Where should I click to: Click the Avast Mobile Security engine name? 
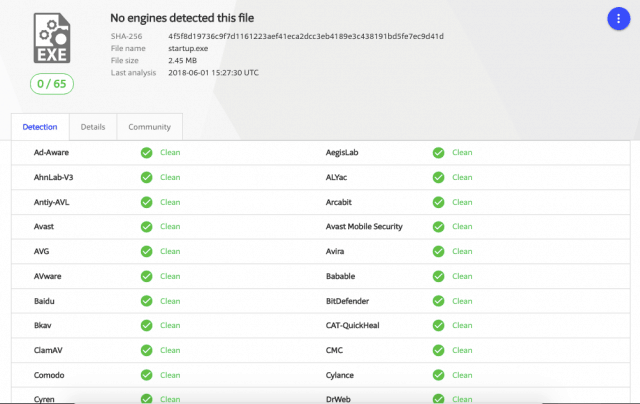pyautogui.click(x=364, y=226)
